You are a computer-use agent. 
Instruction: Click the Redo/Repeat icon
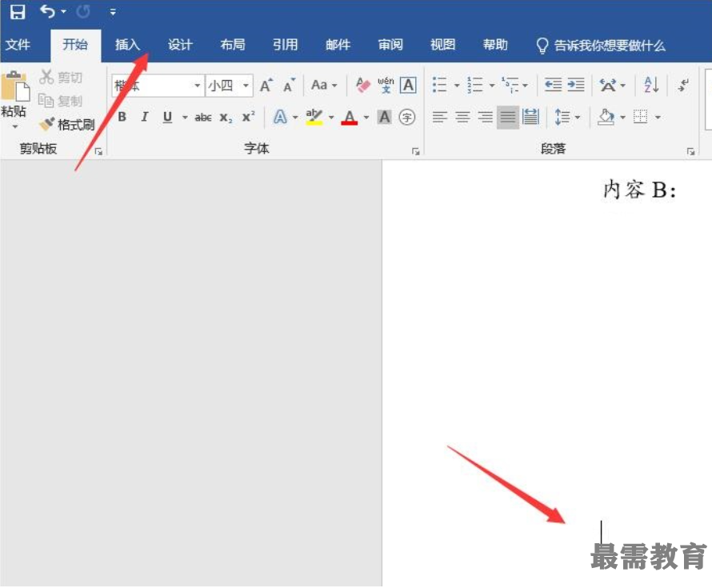pyautogui.click(x=83, y=11)
